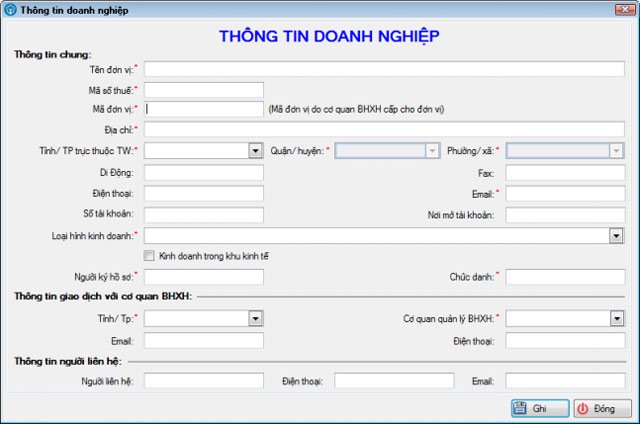The width and height of the screenshot is (640, 424).
Task: Click the Điện thoại field in BHXH section
Action: pyautogui.click(x=565, y=340)
